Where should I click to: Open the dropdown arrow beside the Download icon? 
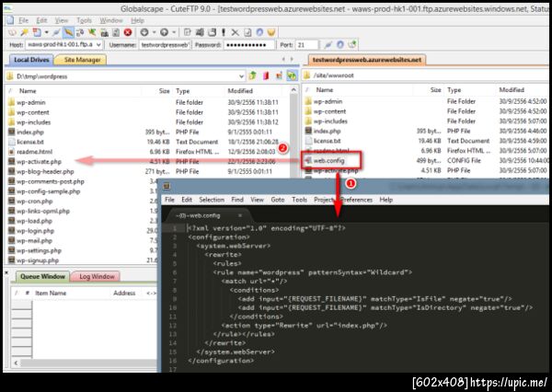pos(154,32)
